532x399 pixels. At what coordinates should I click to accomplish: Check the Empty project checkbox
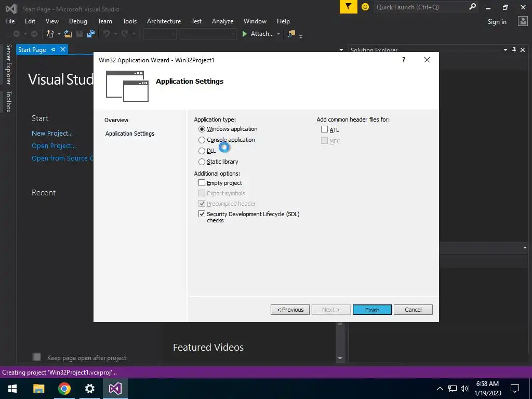202,183
